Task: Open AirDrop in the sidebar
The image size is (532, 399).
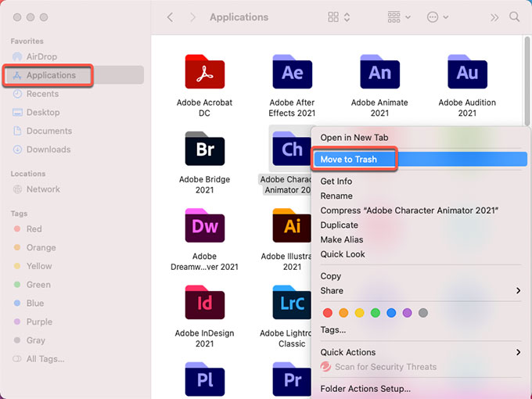Action: [41, 56]
